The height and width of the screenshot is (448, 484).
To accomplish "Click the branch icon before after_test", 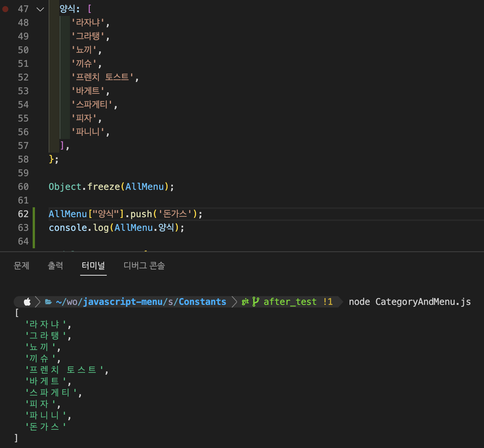I will (256, 302).
